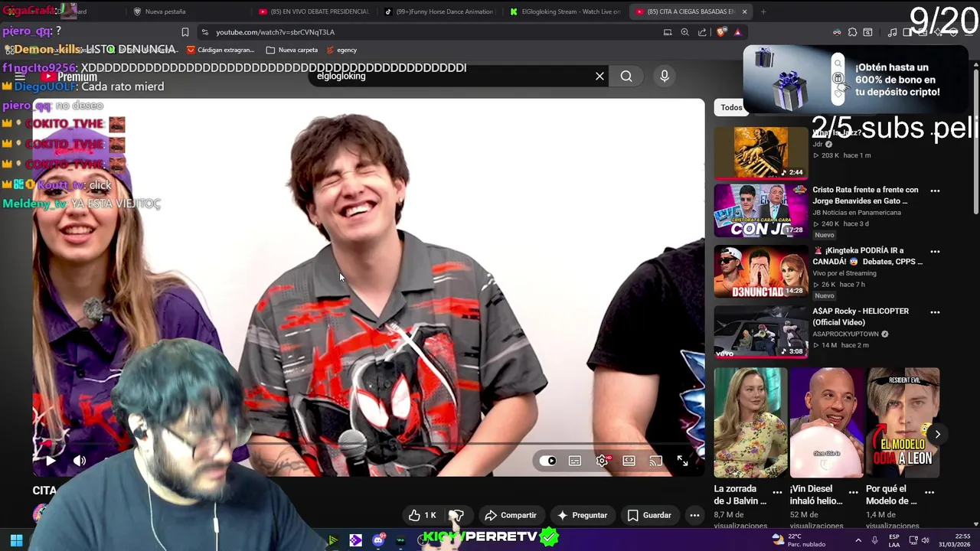Show hidden system tray icons
The width and height of the screenshot is (980, 551).
coord(857,540)
